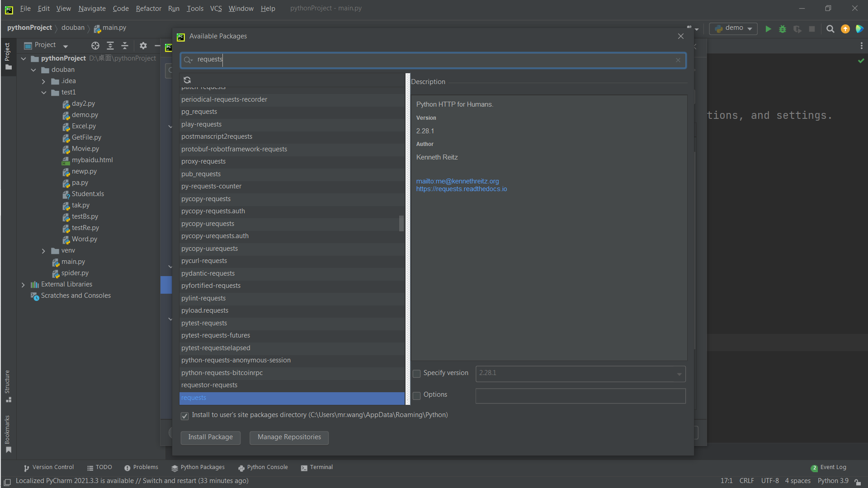868x488 pixels.
Task: Uncheck Install to user's site packages
Action: (185, 416)
